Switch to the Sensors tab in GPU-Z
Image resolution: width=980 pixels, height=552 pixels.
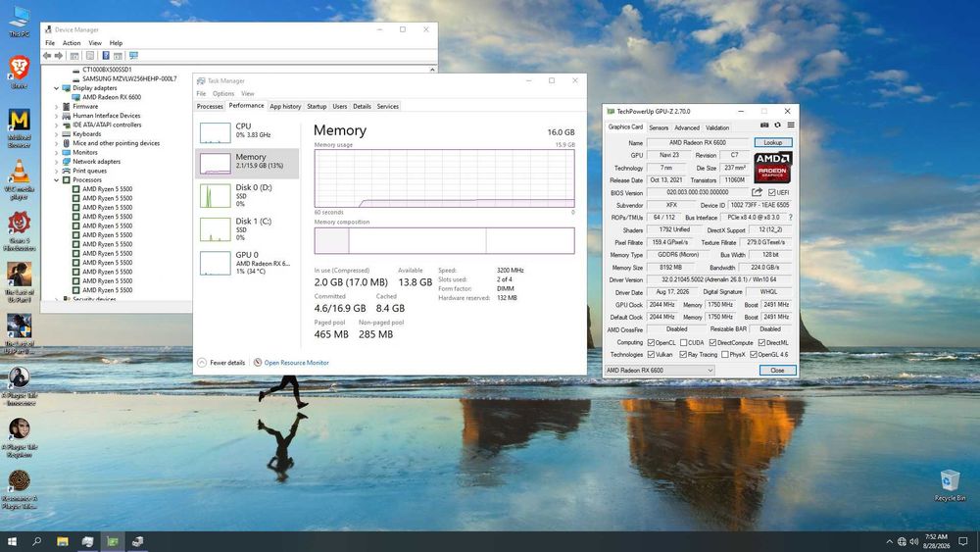(659, 127)
